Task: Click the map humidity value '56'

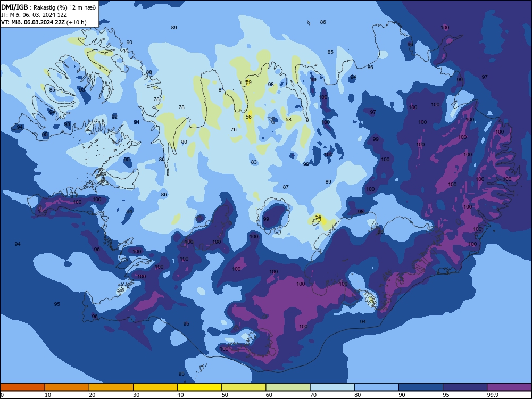Action: pos(248,117)
